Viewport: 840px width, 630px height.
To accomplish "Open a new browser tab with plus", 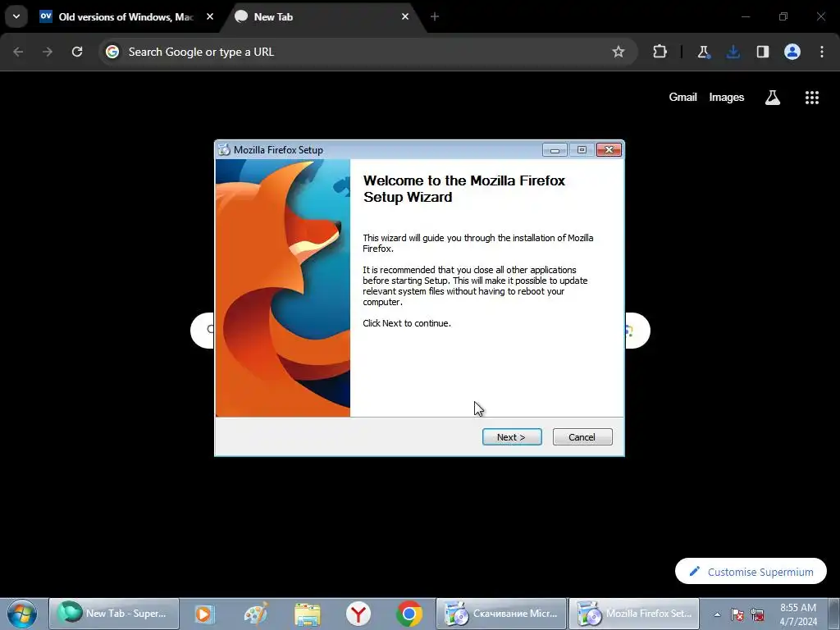I will 435,16.
